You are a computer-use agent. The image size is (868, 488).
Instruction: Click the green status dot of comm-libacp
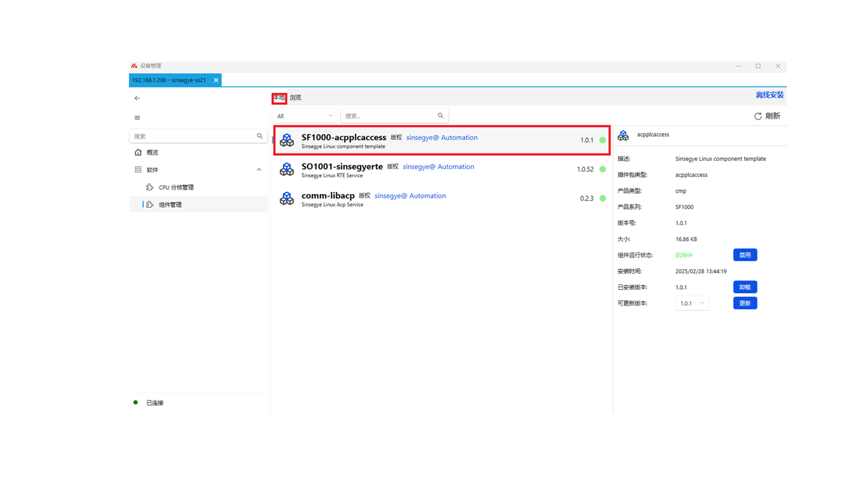[603, 198]
